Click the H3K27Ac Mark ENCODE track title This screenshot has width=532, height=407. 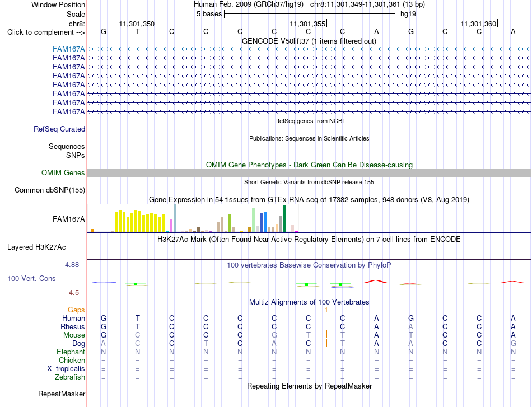(x=309, y=240)
